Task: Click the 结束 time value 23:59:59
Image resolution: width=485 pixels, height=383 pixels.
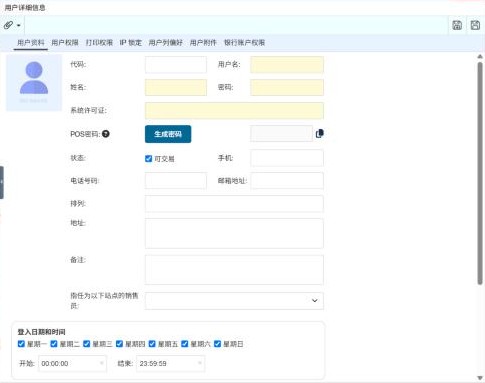Action: pyautogui.click(x=153, y=363)
